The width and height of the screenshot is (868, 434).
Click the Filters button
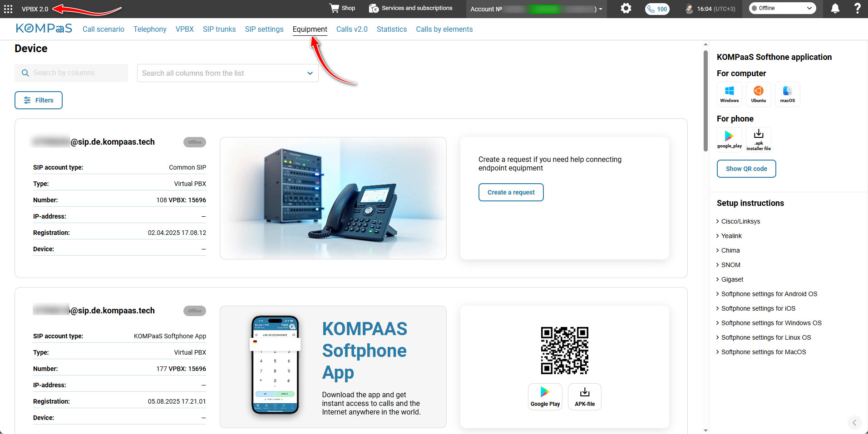39,100
